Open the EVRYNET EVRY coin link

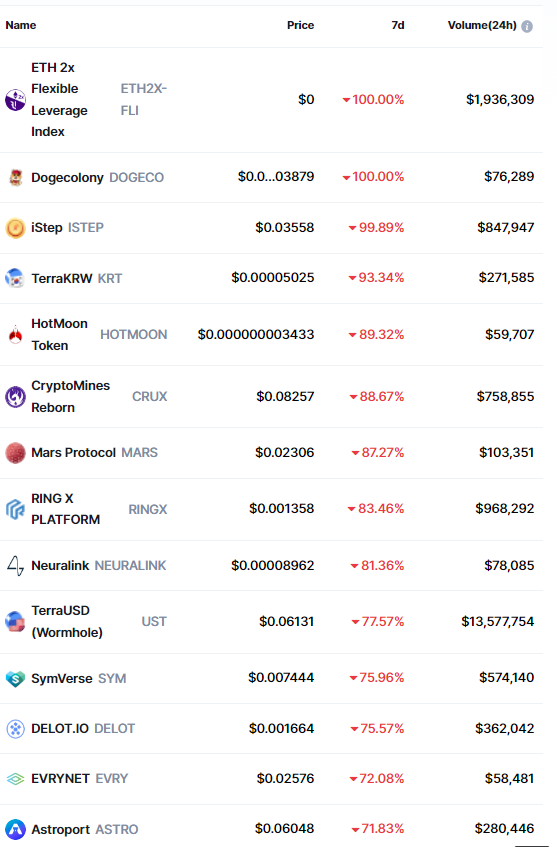(79, 779)
